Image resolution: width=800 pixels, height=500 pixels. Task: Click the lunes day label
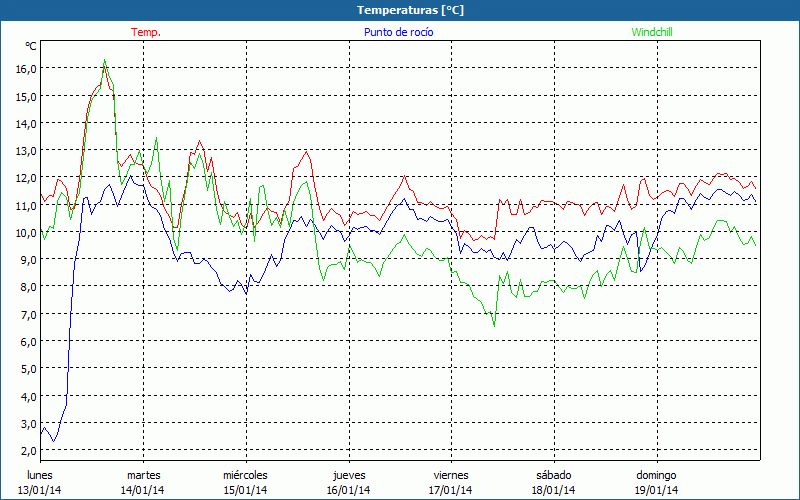click(x=40, y=475)
